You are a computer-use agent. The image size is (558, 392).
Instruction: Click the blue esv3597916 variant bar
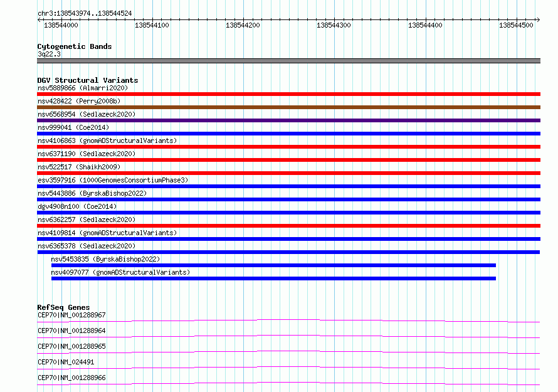click(288, 186)
